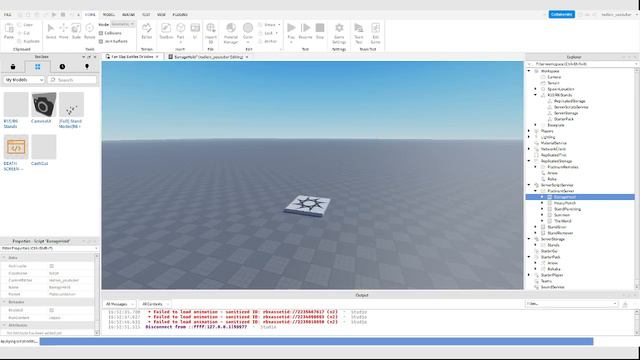
Task: Select HeavyPunch in Explorer
Action: [565, 203]
